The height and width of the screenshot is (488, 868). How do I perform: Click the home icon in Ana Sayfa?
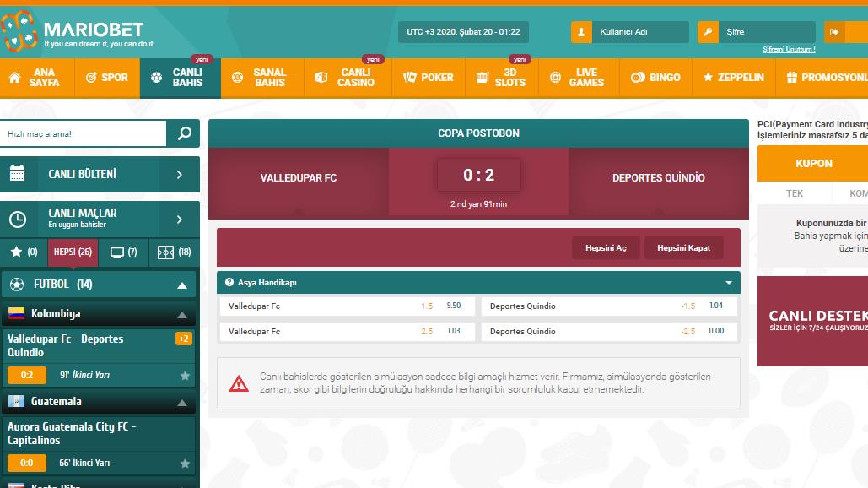click(15, 78)
